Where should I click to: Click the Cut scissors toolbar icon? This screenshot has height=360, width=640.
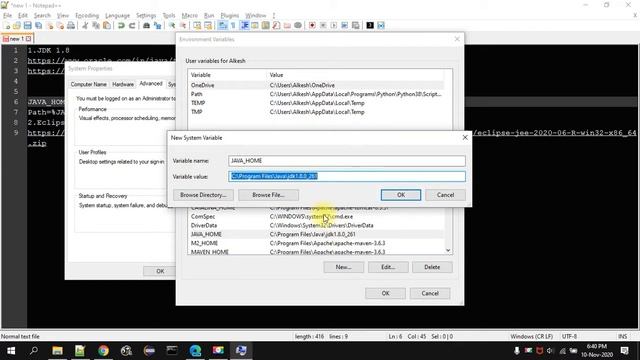tap(85, 25)
